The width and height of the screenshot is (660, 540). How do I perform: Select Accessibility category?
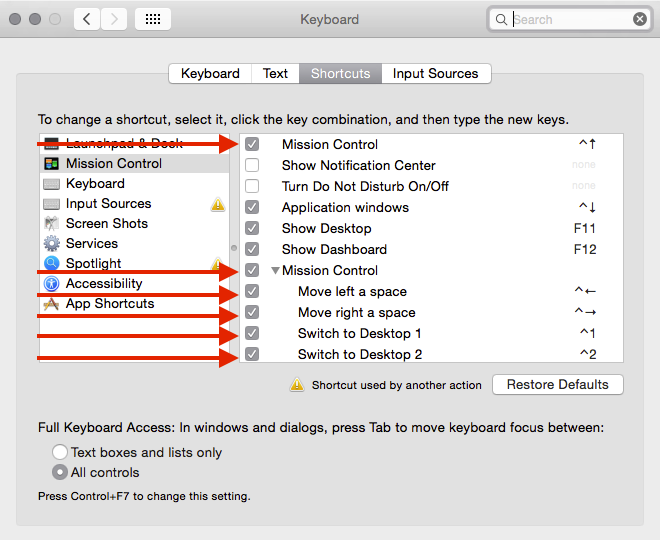click(135, 284)
